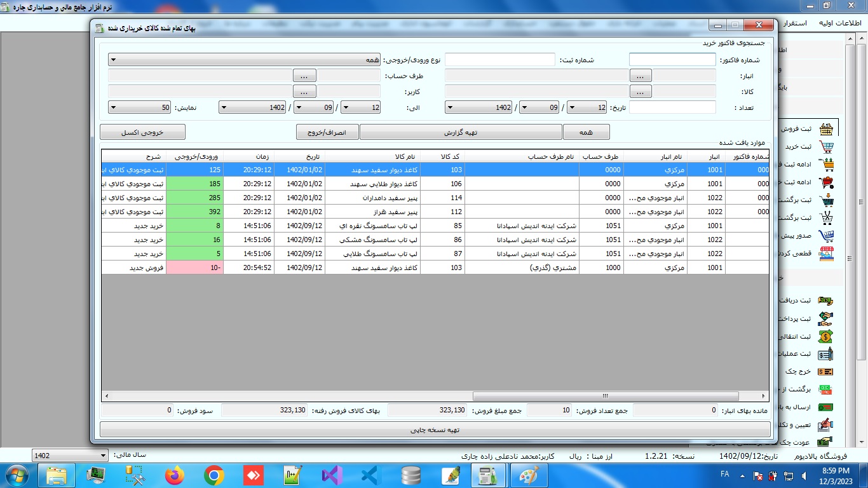868x488 pixels.
Task: Click the تهیه گزارش button
Action: pyautogui.click(x=461, y=132)
